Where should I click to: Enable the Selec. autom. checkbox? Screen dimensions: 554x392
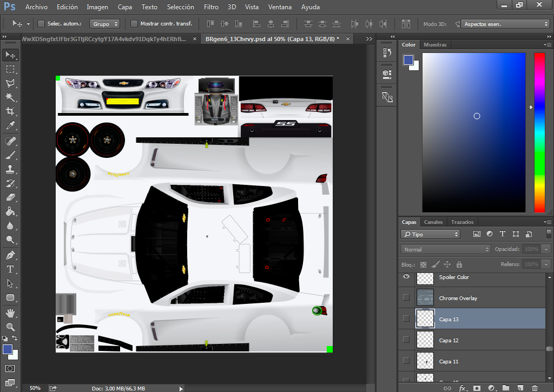click(41, 24)
